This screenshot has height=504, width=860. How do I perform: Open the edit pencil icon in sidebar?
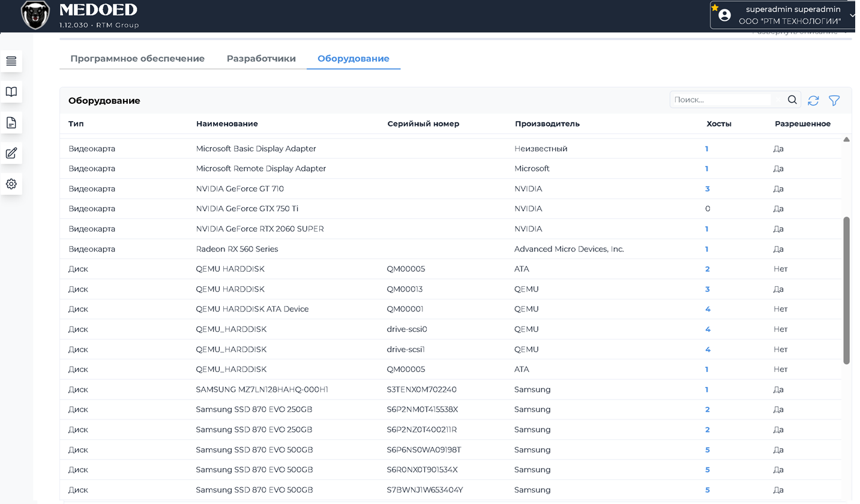tap(11, 153)
